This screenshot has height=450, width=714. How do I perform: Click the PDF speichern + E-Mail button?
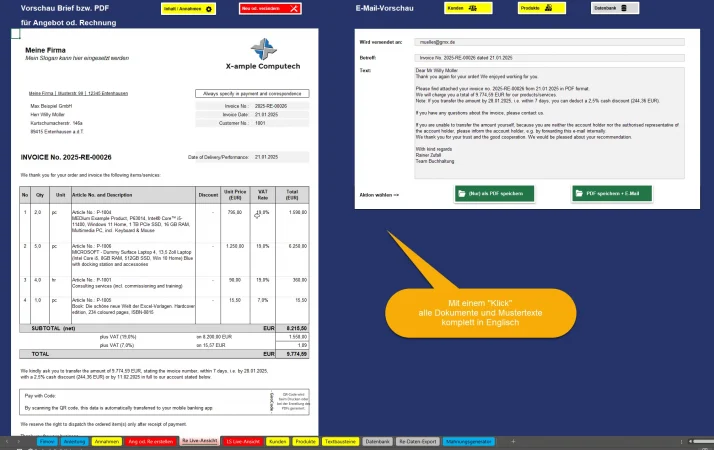tap(612, 194)
